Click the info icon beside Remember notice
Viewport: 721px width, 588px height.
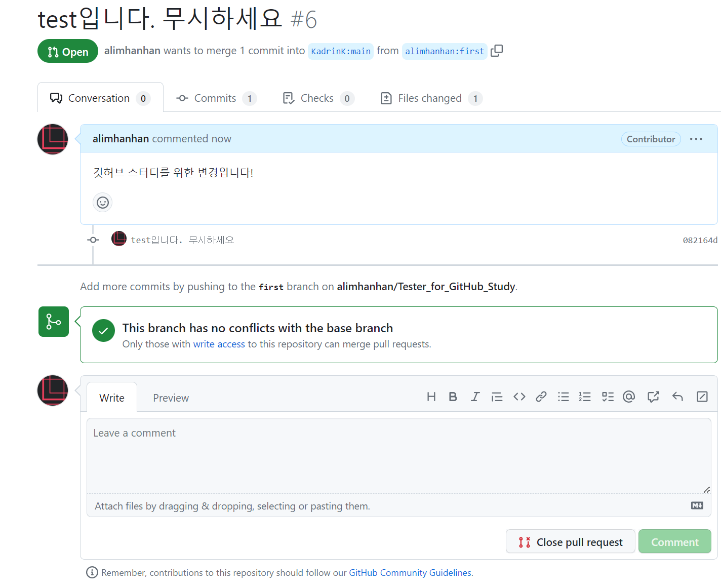click(x=92, y=572)
